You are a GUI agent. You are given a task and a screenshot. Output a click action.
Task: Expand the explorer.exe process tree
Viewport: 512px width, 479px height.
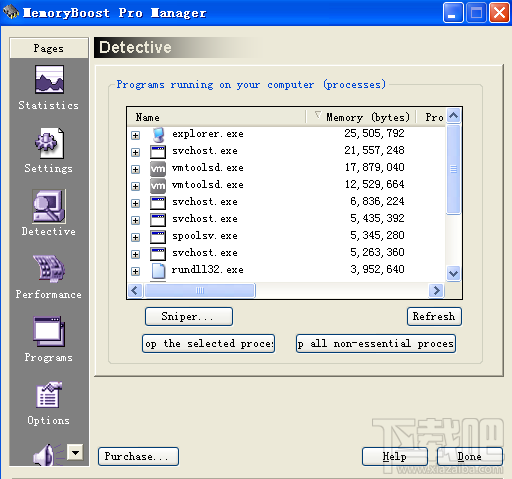pyautogui.click(x=135, y=135)
